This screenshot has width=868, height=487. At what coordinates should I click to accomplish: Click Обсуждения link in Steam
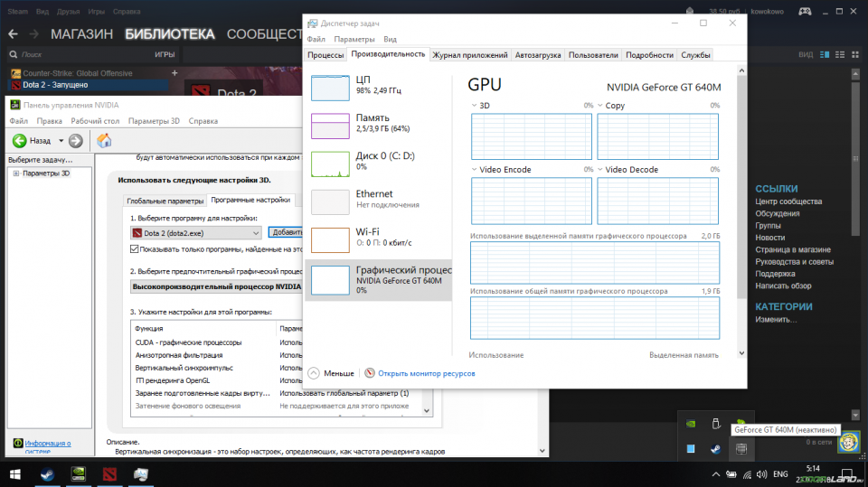pyautogui.click(x=778, y=213)
